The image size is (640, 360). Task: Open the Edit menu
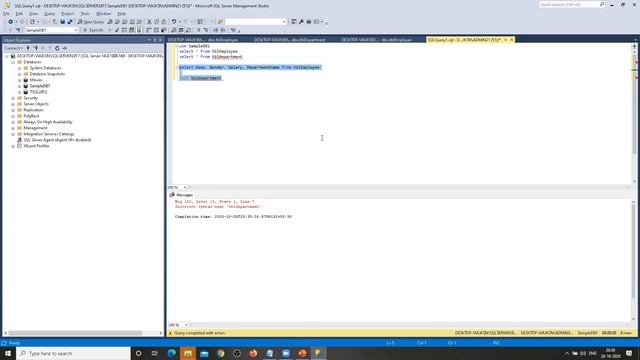point(19,13)
